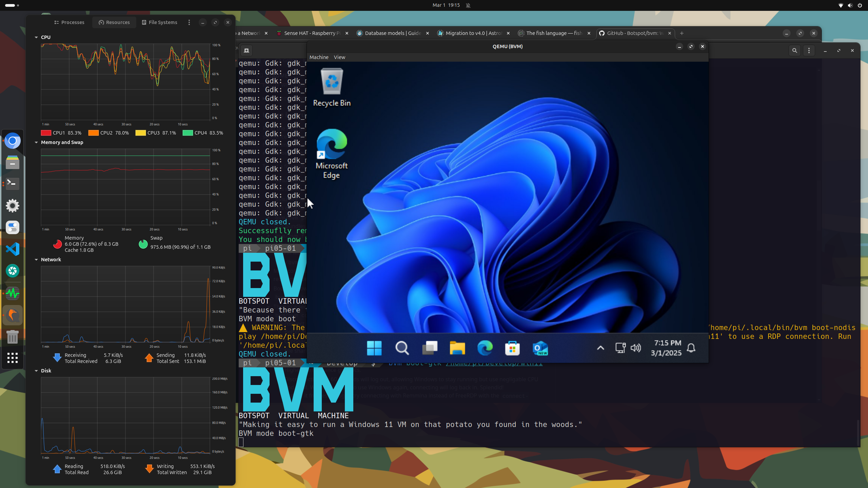The image size is (868, 488).
Task: Open Files manager in the dock
Action: tap(13, 162)
